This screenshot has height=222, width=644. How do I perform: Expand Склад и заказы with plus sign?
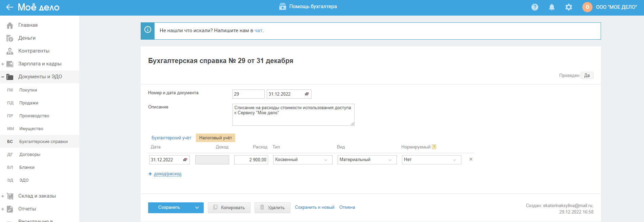click(3, 196)
